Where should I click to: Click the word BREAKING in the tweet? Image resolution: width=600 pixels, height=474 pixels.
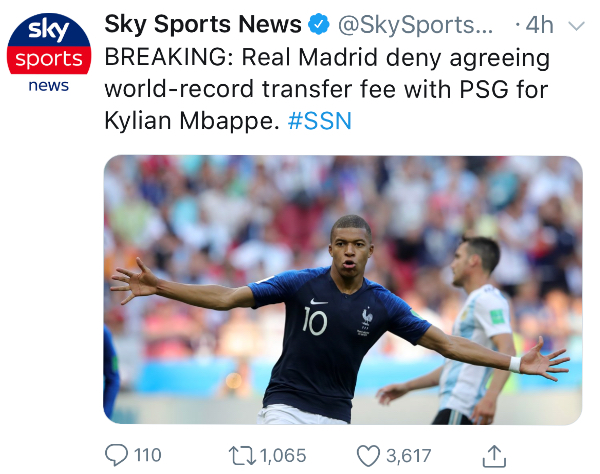pyautogui.click(x=169, y=57)
